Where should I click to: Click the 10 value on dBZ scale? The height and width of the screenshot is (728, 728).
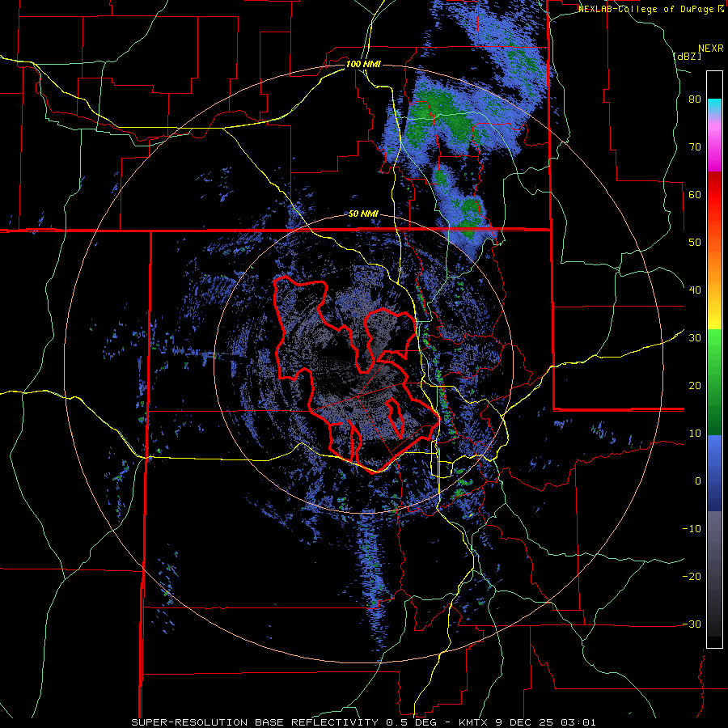(x=695, y=434)
